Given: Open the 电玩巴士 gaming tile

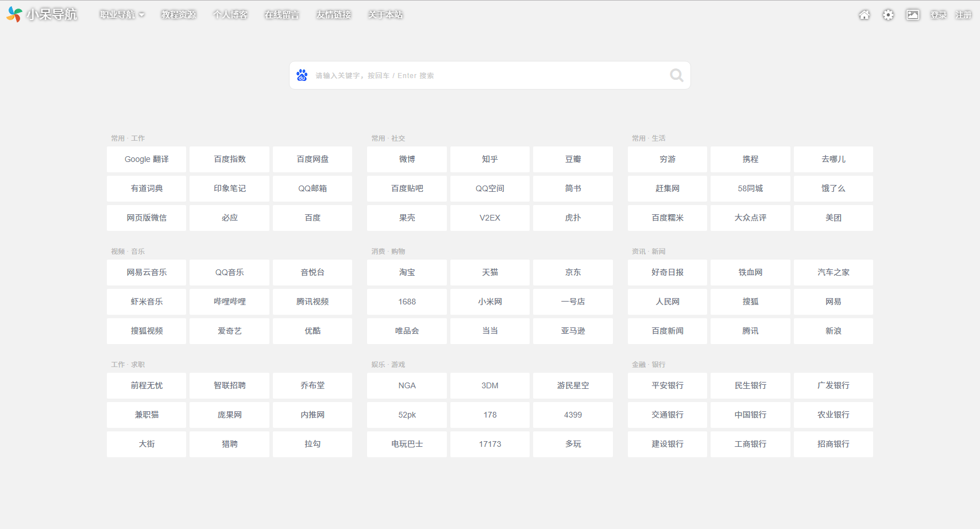Looking at the screenshot, I should [407, 444].
